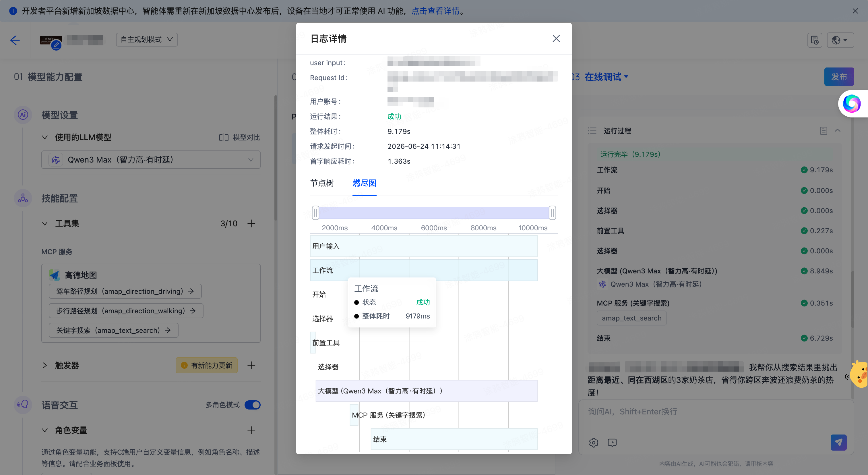The width and height of the screenshot is (868, 475).
Task: Click the 大模型 8.949s run row
Action: pos(715,271)
